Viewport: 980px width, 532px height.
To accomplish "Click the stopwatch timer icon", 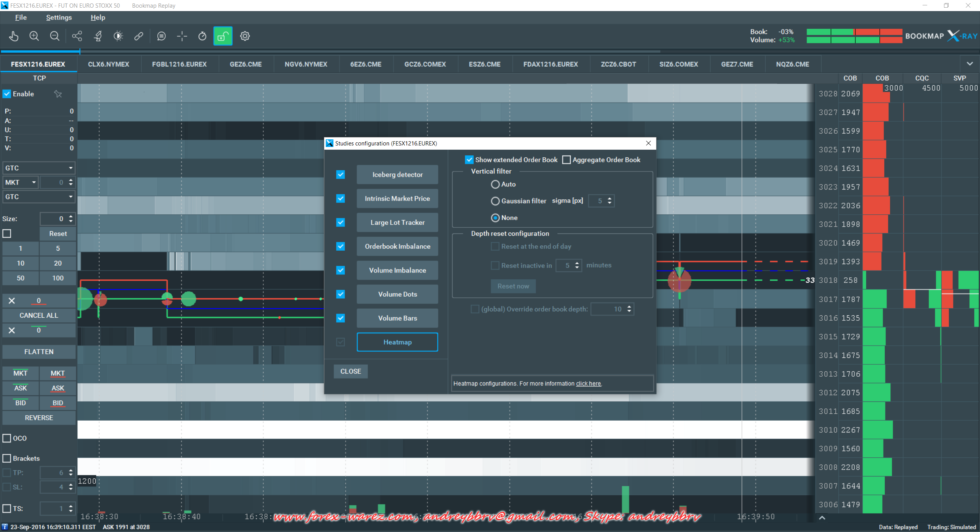I will (202, 36).
